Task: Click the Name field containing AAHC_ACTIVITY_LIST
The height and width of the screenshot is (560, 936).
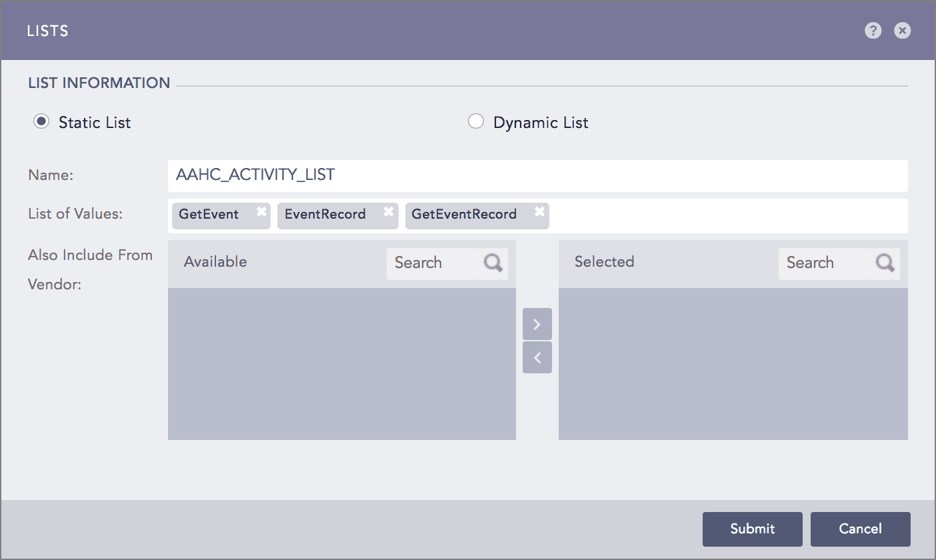Action: point(537,175)
